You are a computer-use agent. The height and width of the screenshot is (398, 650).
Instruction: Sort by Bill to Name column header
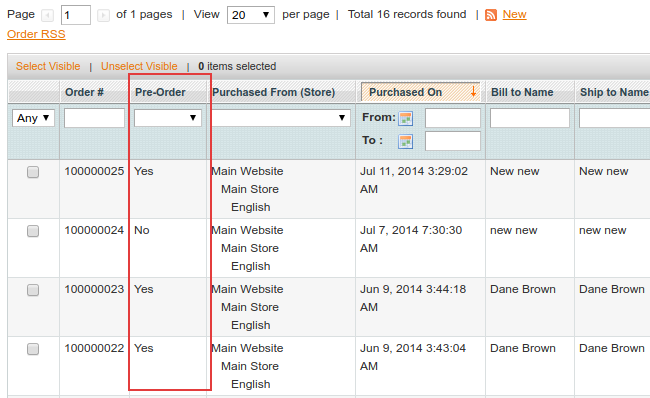point(522,92)
